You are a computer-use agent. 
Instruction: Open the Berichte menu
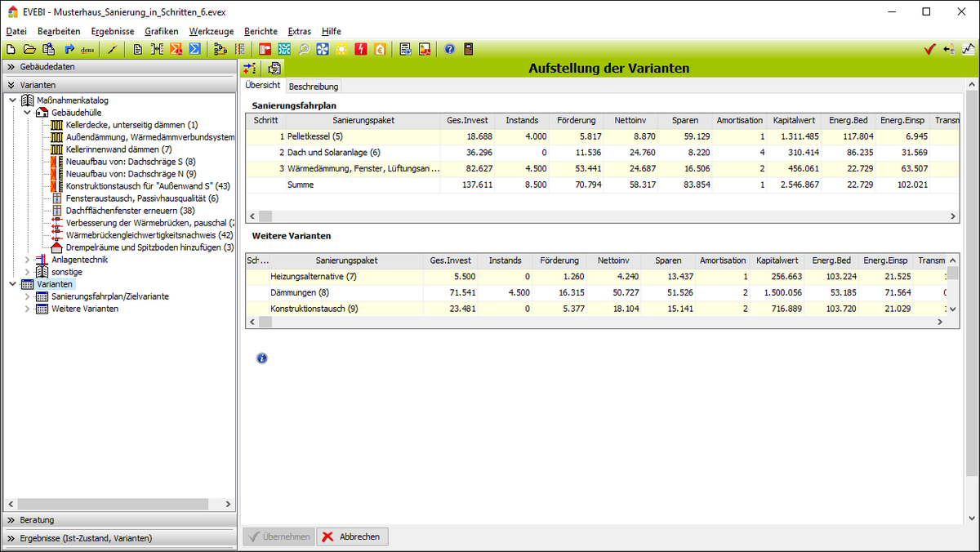261,31
